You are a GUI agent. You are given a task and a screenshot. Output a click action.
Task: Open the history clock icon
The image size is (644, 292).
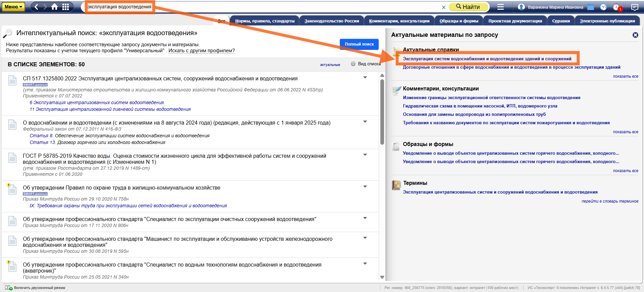(x=603, y=7)
